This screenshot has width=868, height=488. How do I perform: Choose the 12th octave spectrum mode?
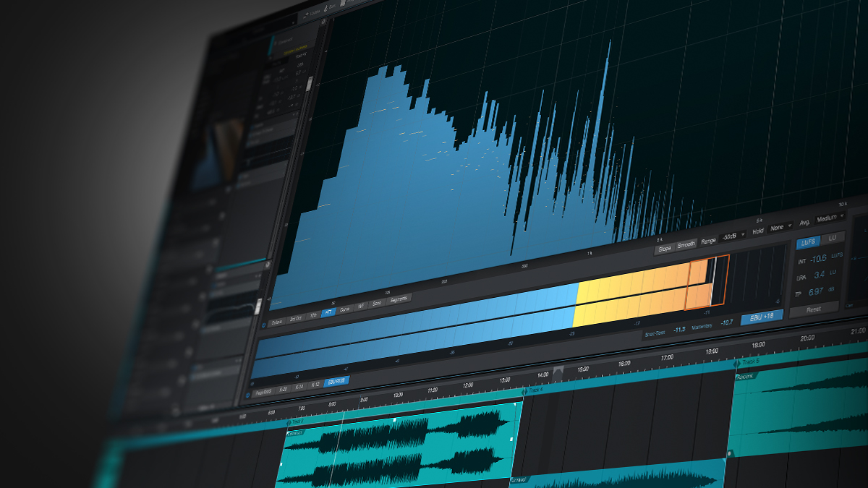pos(313,315)
